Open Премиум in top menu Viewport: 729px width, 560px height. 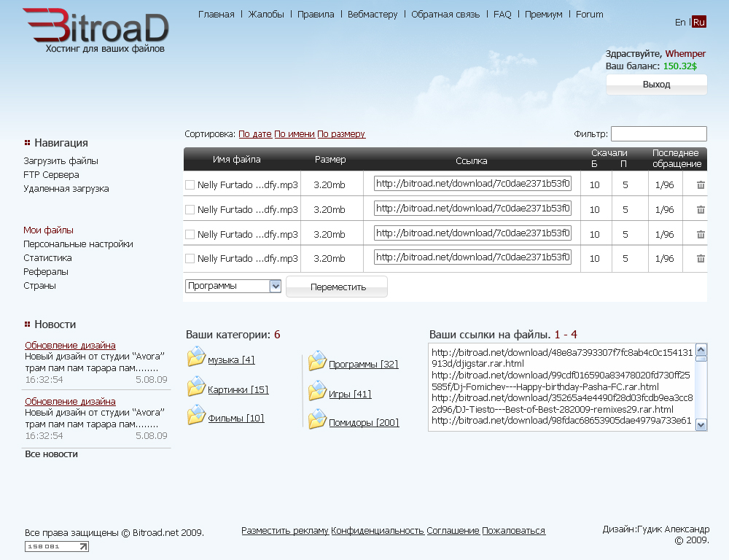click(x=544, y=15)
